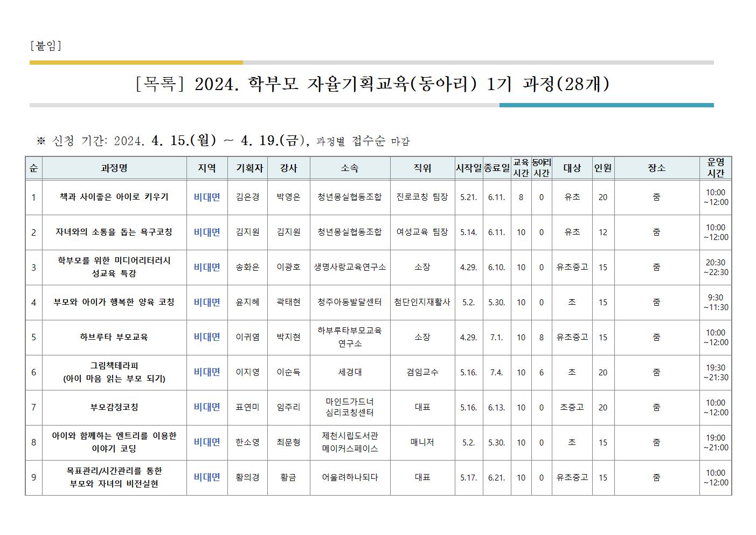Image resolution: width=756 pixels, height=535 pixels.
Task: Click the '[붙임]' label
Action: (46, 46)
